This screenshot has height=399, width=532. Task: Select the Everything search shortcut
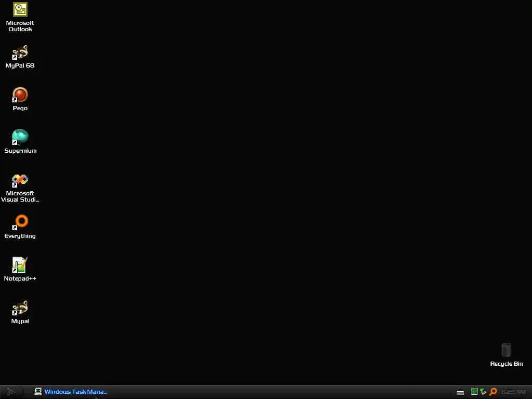pos(20,227)
